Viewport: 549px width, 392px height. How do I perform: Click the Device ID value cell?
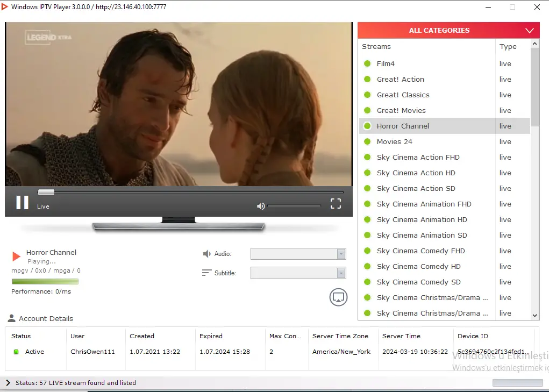tap(493, 352)
